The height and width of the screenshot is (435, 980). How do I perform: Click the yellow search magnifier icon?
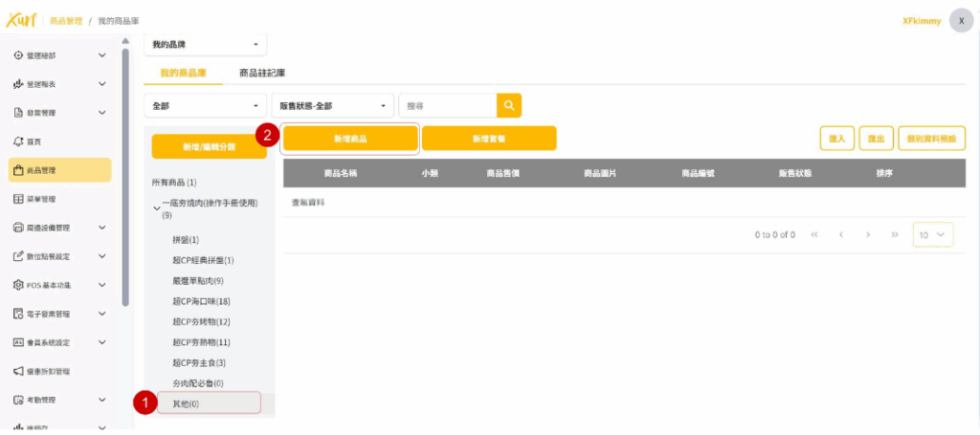[x=508, y=105]
